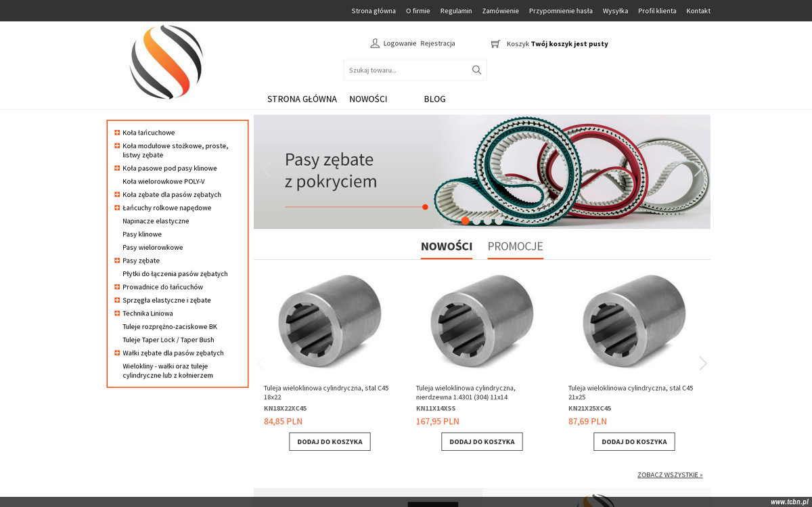Switch to the PROMOCJE product tab
This screenshot has width=812, height=507.
(x=516, y=246)
